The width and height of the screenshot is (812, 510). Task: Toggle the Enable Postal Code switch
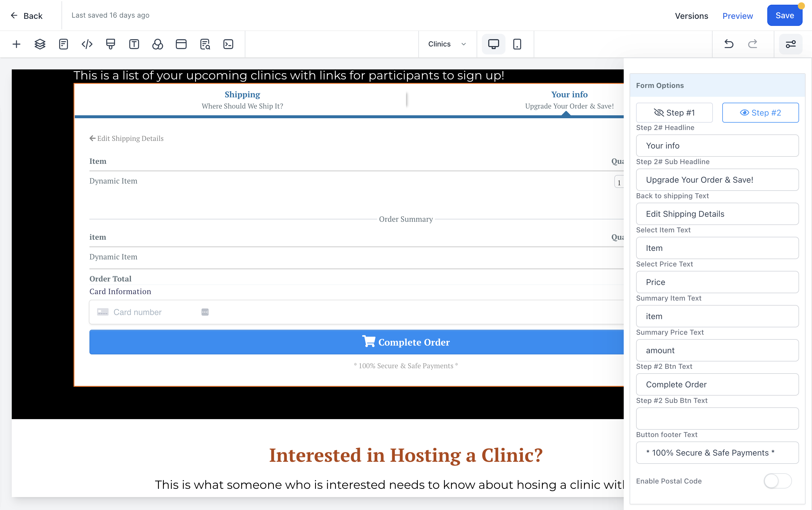click(x=777, y=481)
